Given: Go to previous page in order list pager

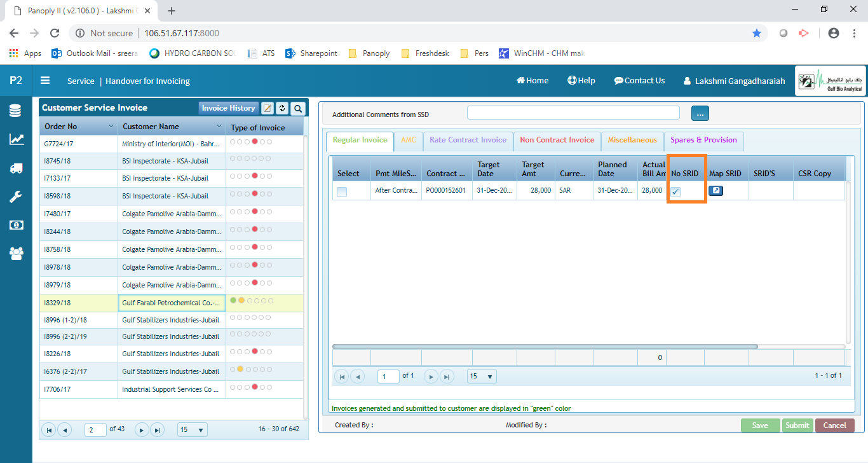Looking at the screenshot, I should coord(64,430).
